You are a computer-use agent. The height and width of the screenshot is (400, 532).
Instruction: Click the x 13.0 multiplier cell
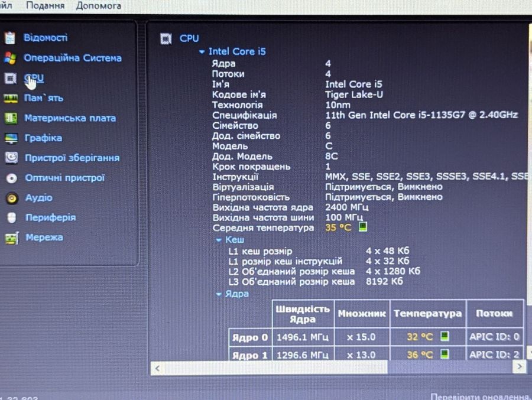click(362, 354)
